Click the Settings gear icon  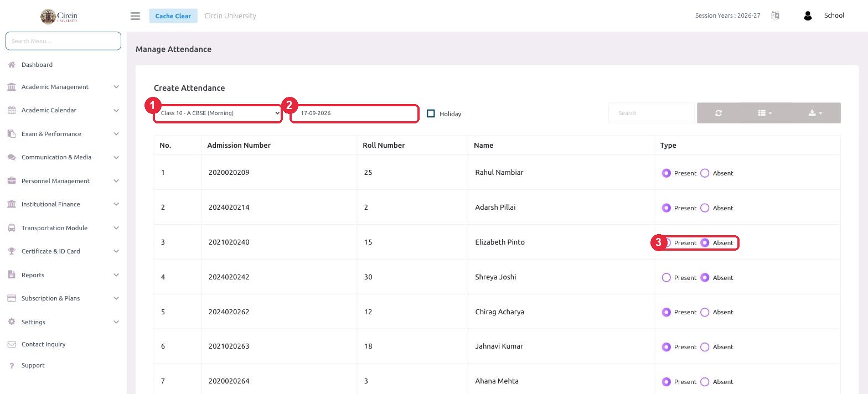coord(12,322)
